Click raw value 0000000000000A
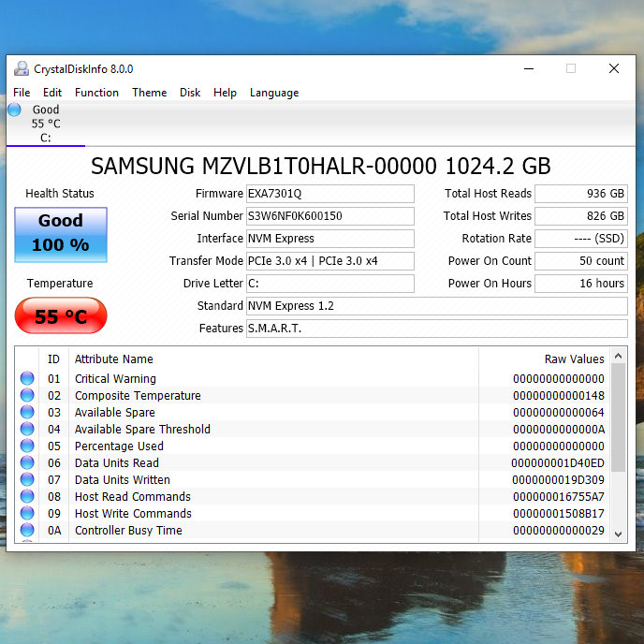Image resolution: width=644 pixels, height=644 pixels. (x=559, y=430)
